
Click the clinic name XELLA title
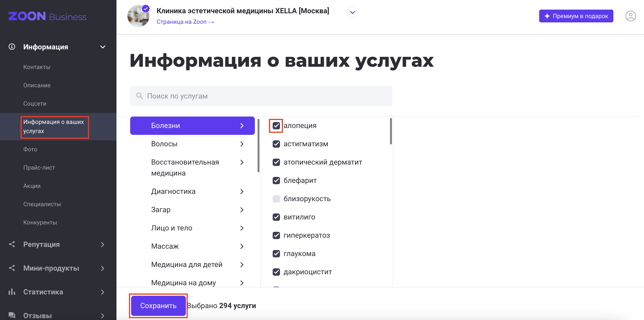243,11
